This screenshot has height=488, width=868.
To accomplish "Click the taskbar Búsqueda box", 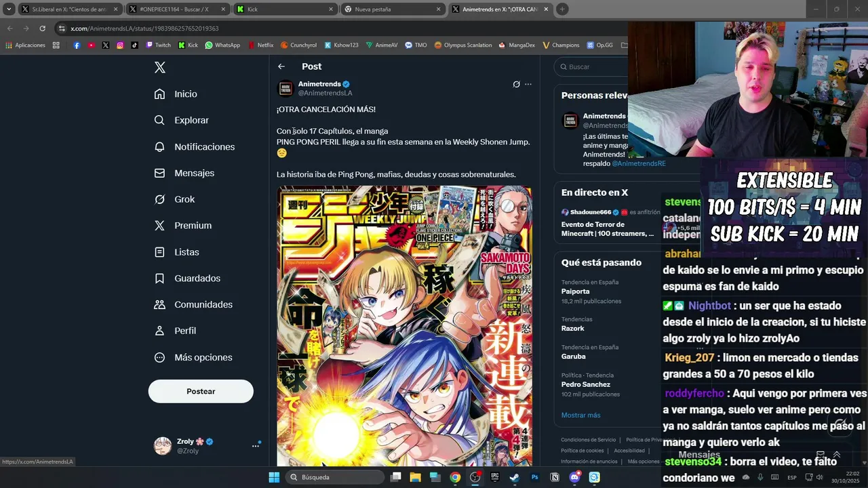I will click(x=335, y=477).
